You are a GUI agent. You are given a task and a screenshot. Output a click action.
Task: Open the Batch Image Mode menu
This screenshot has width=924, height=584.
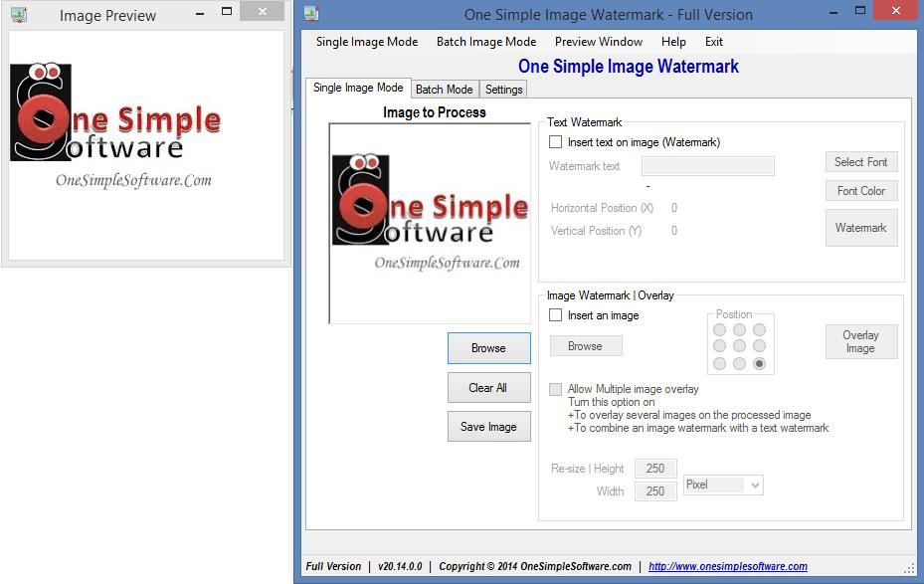485,42
